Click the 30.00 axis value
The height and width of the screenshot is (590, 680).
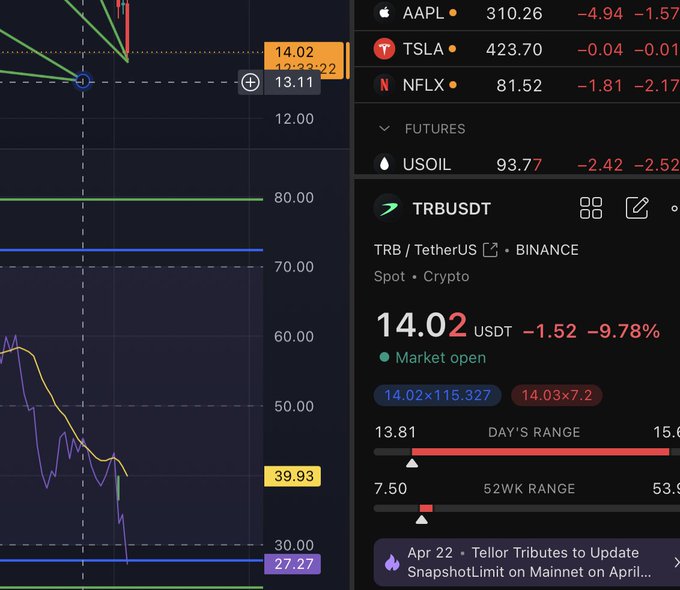[294, 545]
